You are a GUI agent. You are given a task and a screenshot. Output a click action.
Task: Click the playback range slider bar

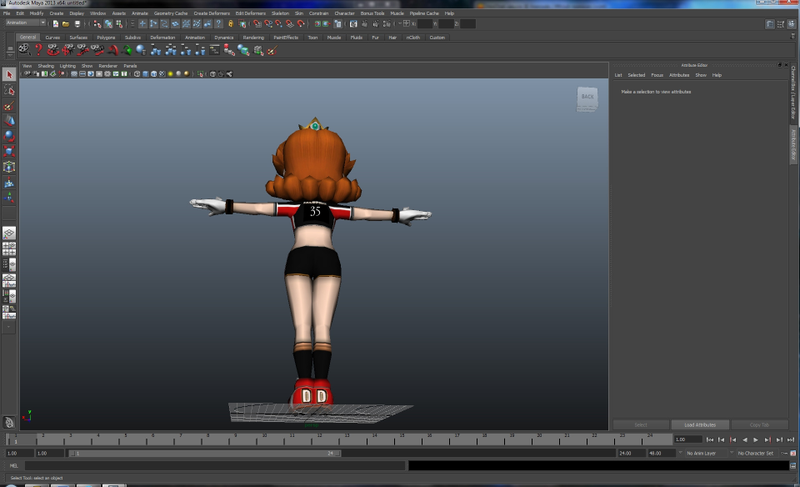205,453
